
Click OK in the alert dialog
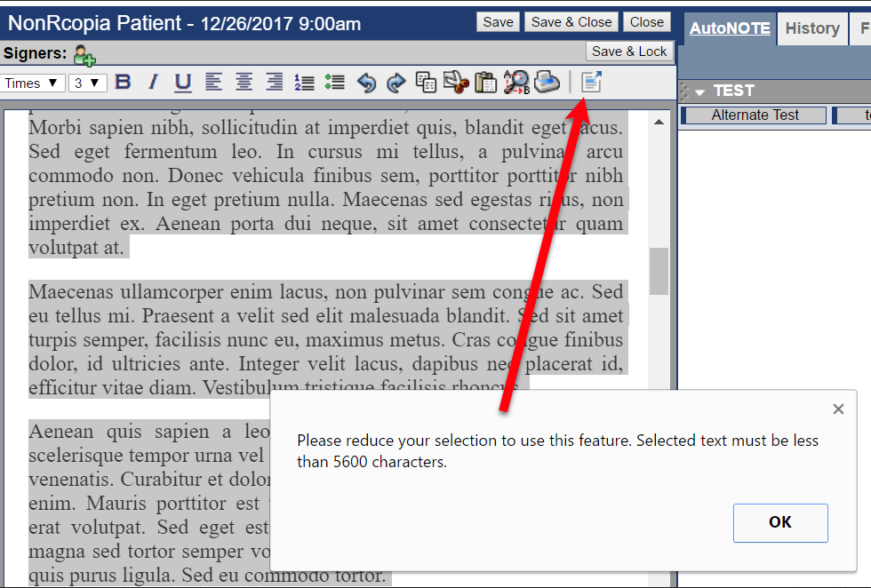pyautogui.click(x=780, y=522)
